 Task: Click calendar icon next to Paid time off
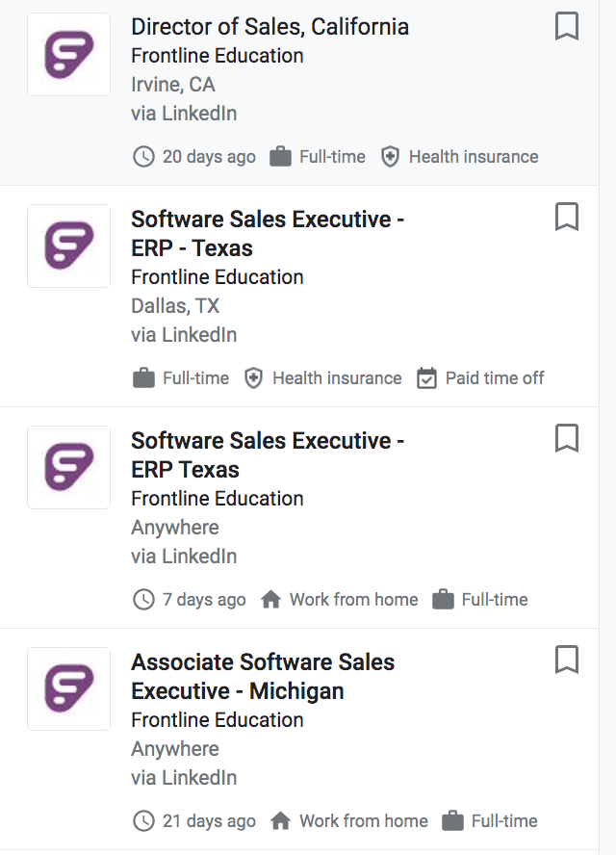(426, 377)
